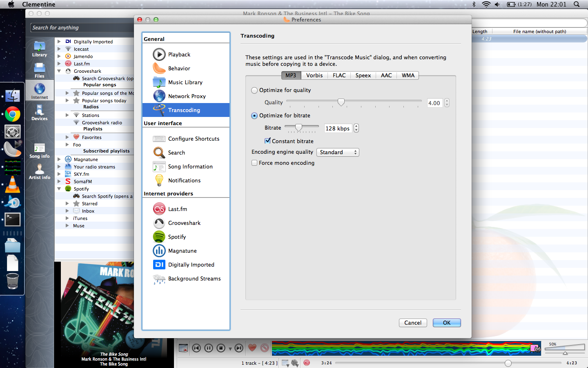Collapse Spotify tree item
This screenshot has height=368, width=588.
pos(59,188)
